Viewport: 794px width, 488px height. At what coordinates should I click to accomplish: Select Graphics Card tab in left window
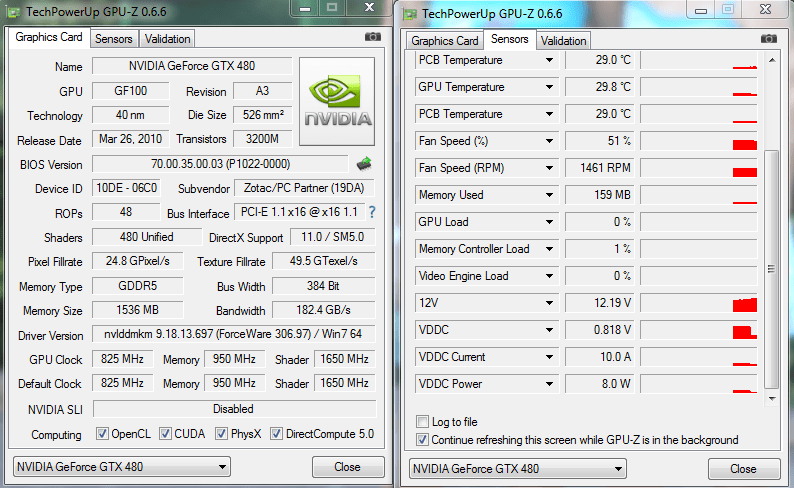point(49,37)
